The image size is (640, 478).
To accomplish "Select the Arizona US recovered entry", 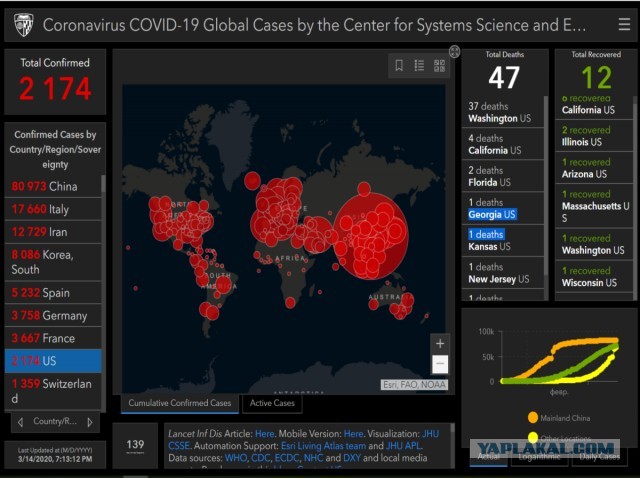I will tap(594, 168).
